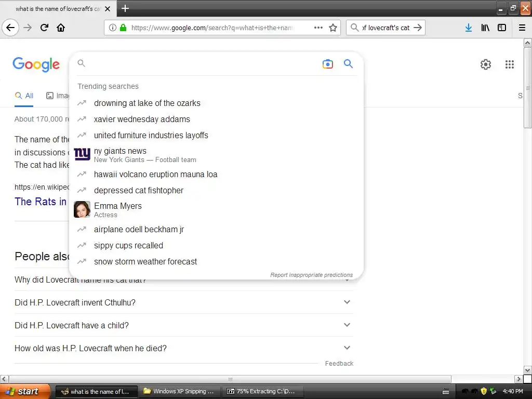
Task: Expand 'How old was H.P. Lovecraft when he died?'
Action: tap(184, 348)
